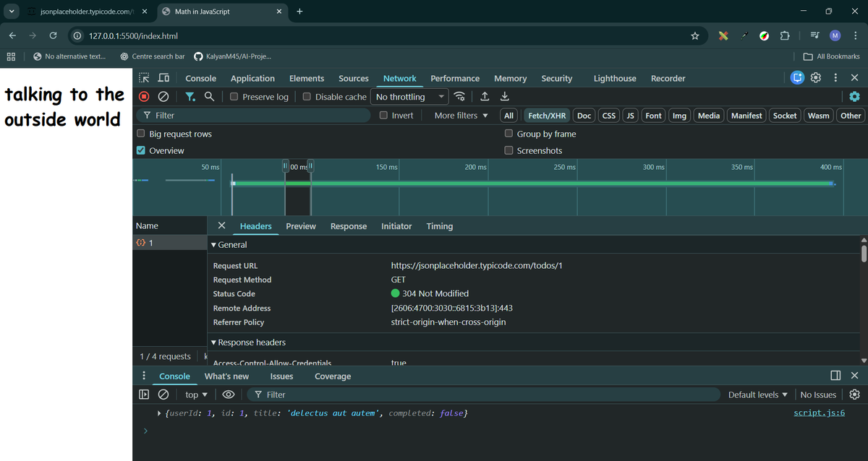Viewport: 868px width, 461px height.
Task: Click the network Filter input field
Action: pyautogui.click(x=253, y=116)
